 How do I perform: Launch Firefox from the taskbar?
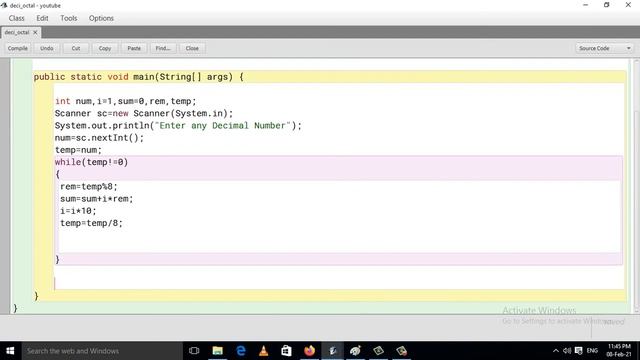click(309, 351)
